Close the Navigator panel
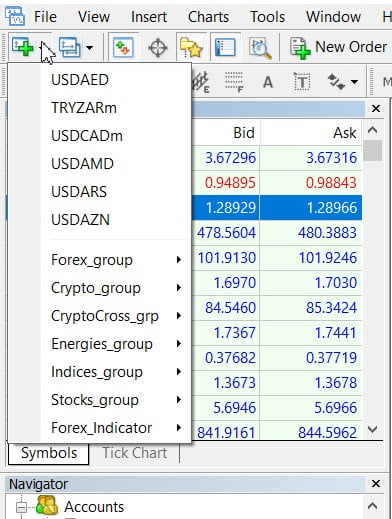Viewport: 392px width, 519px height. tap(376, 484)
